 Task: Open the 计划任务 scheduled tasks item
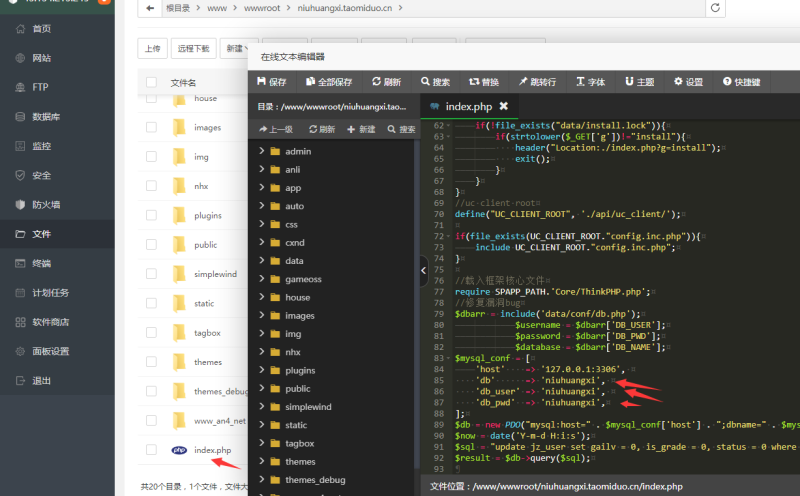point(57,292)
